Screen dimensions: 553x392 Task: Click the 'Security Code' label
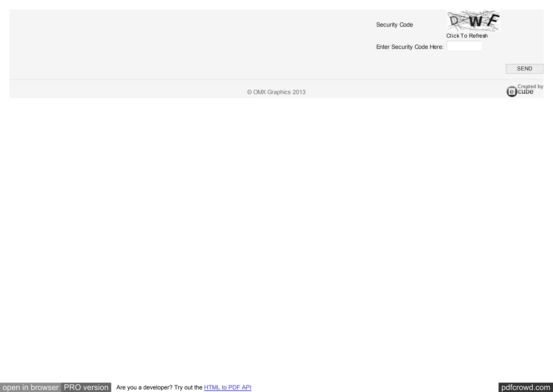tap(394, 25)
